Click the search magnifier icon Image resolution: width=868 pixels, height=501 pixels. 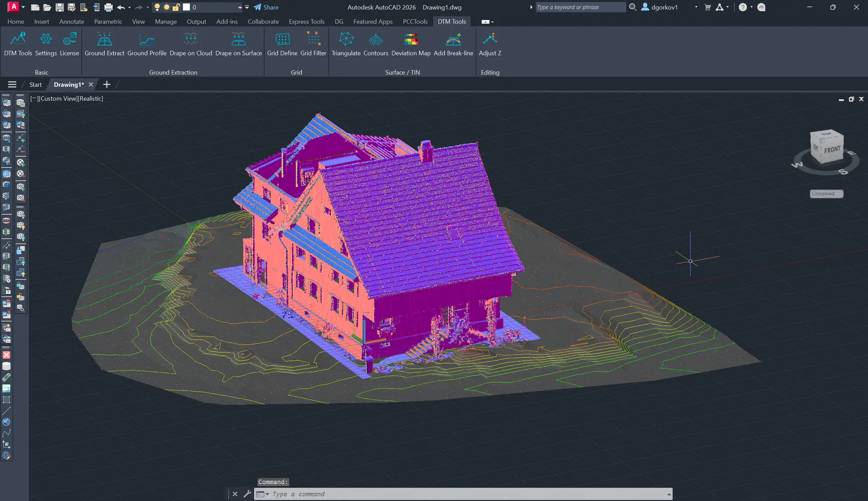pos(633,7)
